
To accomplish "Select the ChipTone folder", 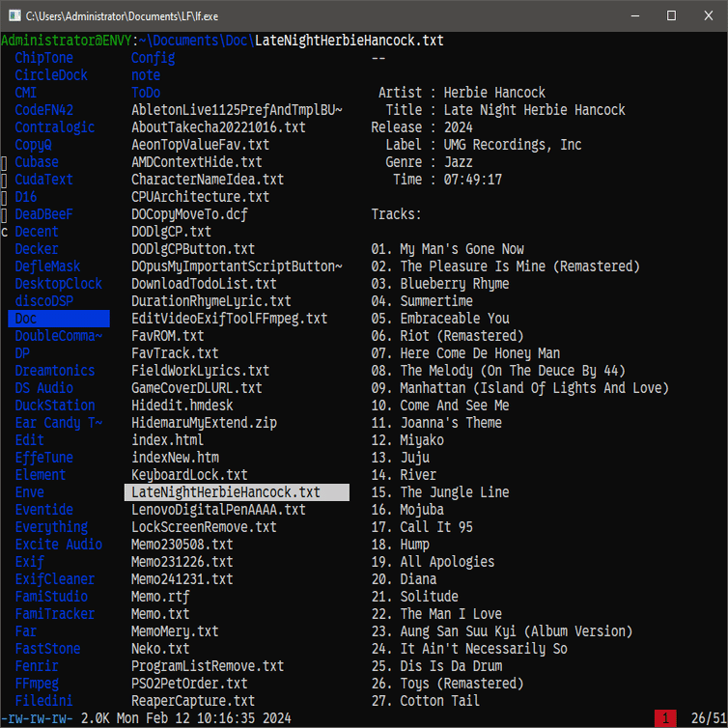I will tap(44, 58).
